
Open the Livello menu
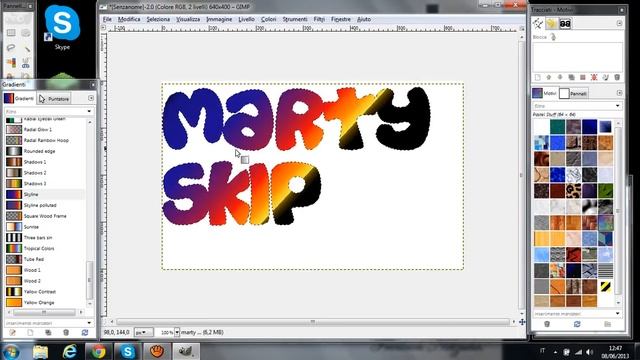tap(246, 19)
